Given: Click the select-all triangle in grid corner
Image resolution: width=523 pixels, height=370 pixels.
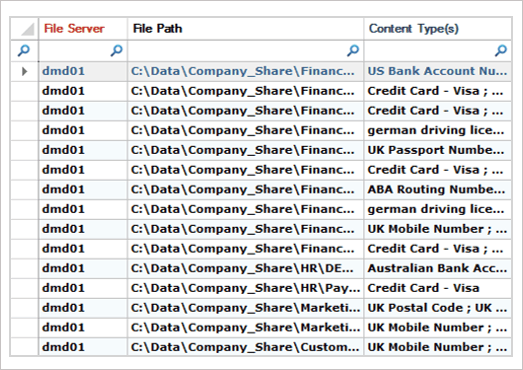Looking at the screenshot, I should click(27, 29).
